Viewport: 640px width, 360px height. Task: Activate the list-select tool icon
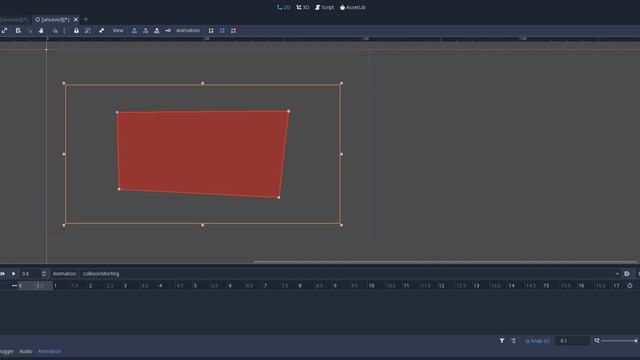tap(18, 31)
